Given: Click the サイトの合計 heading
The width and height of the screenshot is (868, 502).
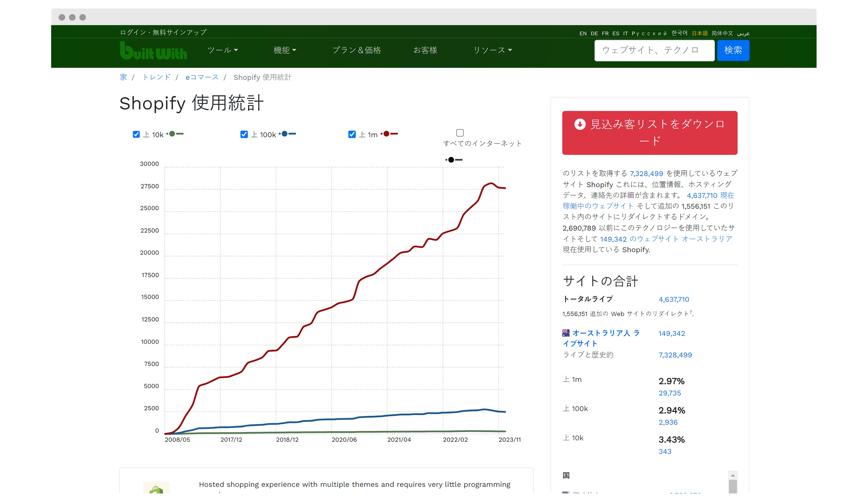Looking at the screenshot, I should tap(600, 281).
